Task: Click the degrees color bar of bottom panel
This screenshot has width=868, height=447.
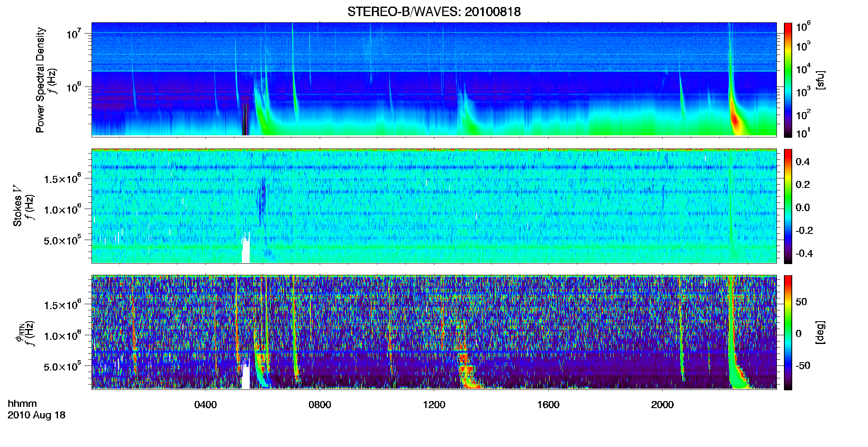Action: click(788, 332)
